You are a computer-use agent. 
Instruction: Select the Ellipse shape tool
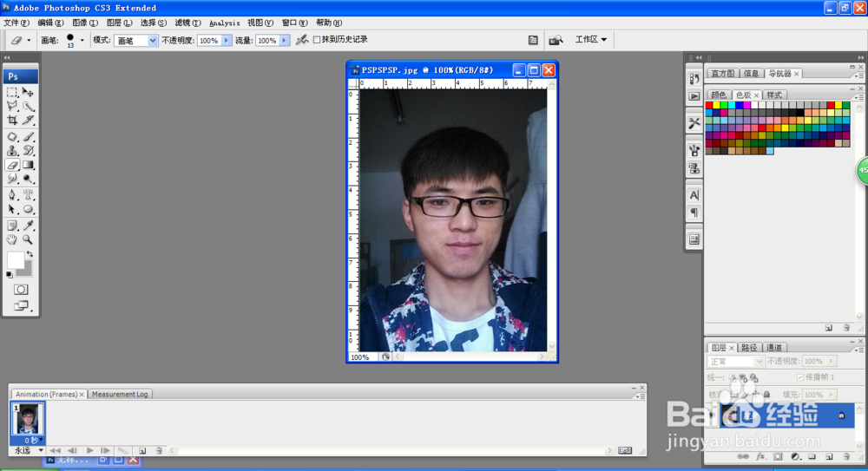click(29, 209)
